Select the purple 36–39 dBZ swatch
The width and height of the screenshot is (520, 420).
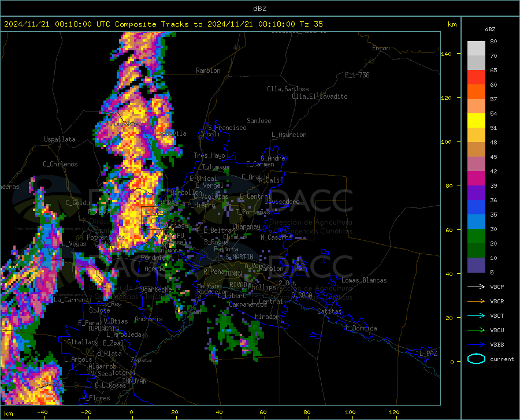click(476, 193)
